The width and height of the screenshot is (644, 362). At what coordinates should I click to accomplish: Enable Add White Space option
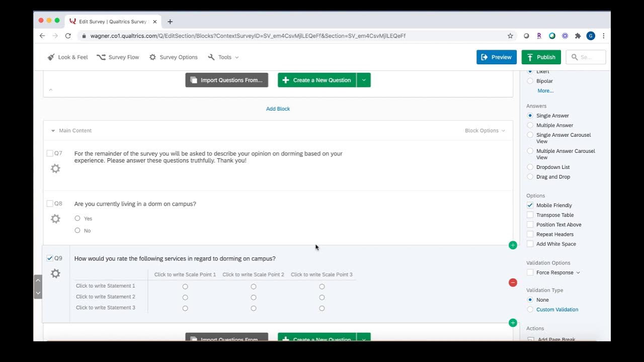click(530, 244)
